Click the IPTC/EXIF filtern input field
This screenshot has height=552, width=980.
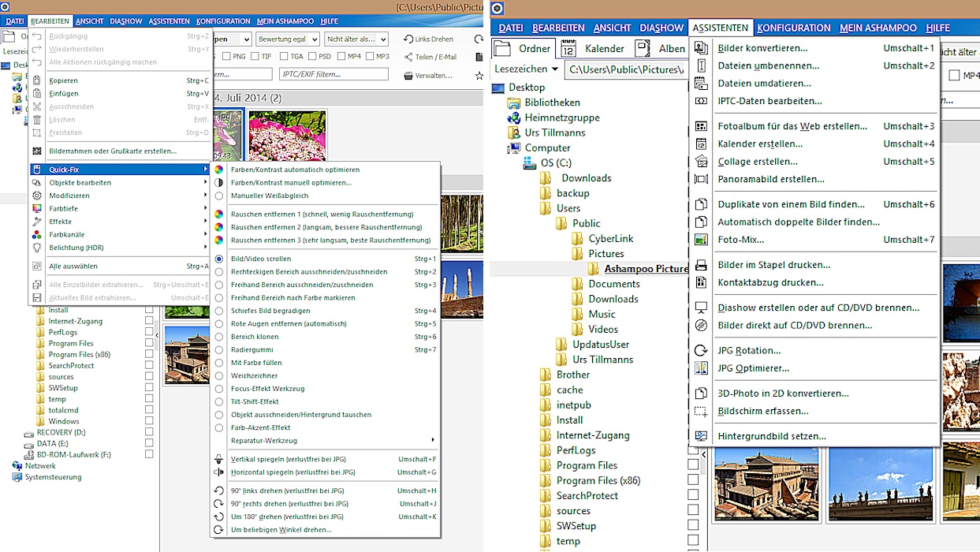point(333,74)
